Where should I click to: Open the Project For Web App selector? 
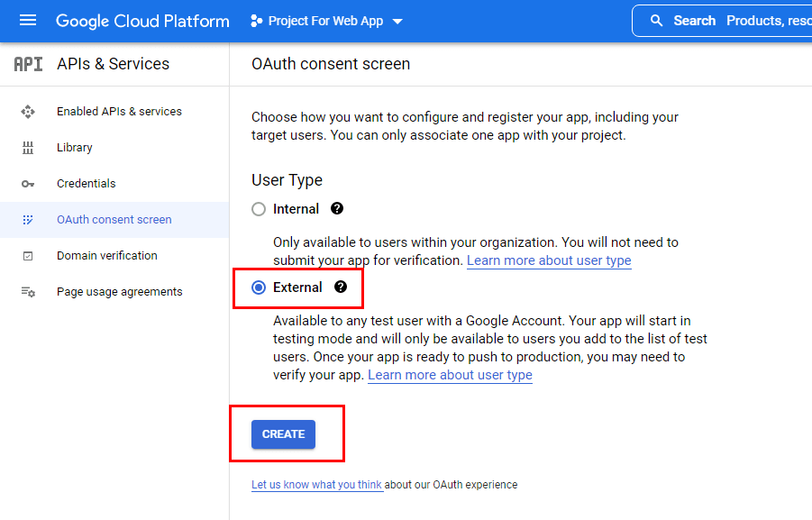tap(326, 22)
